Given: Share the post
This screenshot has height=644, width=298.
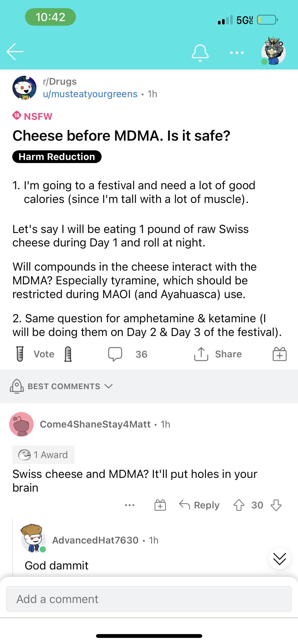Looking at the screenshot, I should 218,354.
